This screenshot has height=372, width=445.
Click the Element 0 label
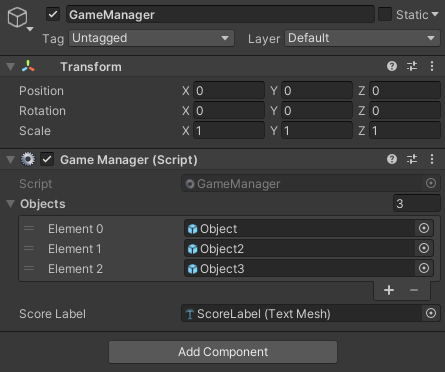(x=76, y=229)
